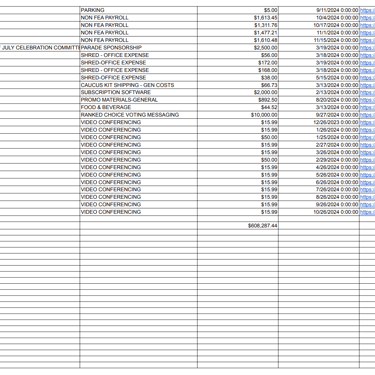Click the $2,000.00 amount cell

(x=238, y=92)
